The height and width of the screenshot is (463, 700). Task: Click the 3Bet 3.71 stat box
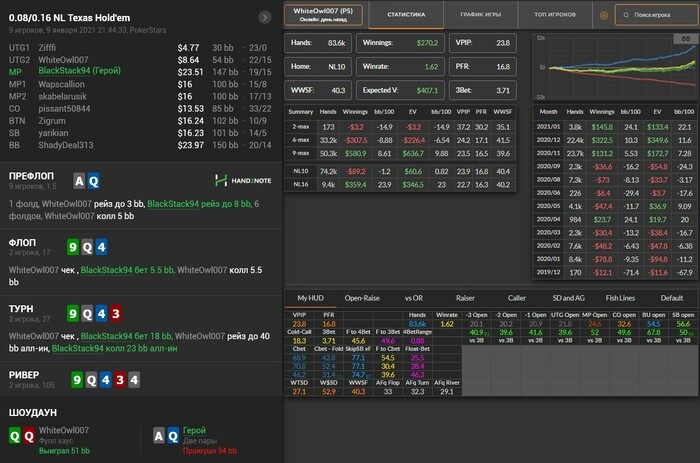[483, 90]
